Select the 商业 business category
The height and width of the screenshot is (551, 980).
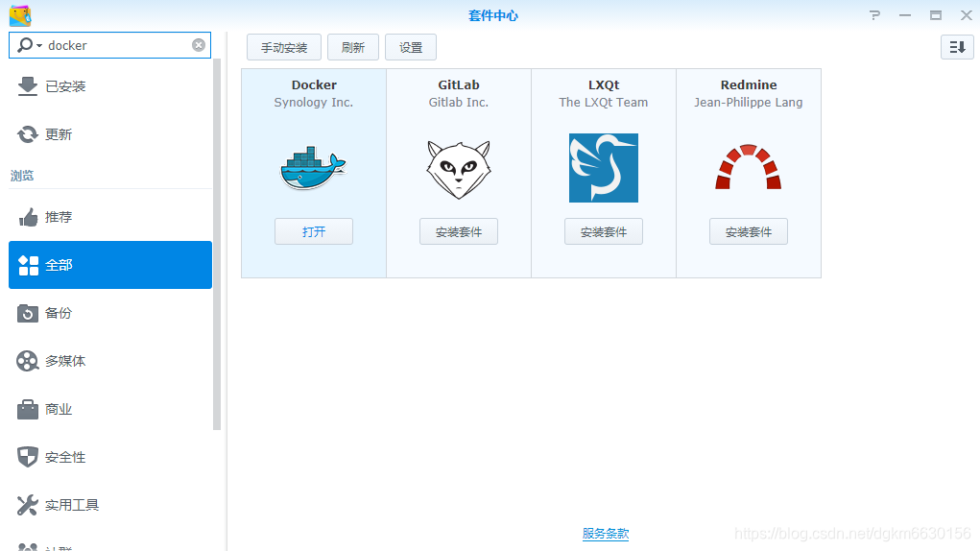(x=110, y=409)
